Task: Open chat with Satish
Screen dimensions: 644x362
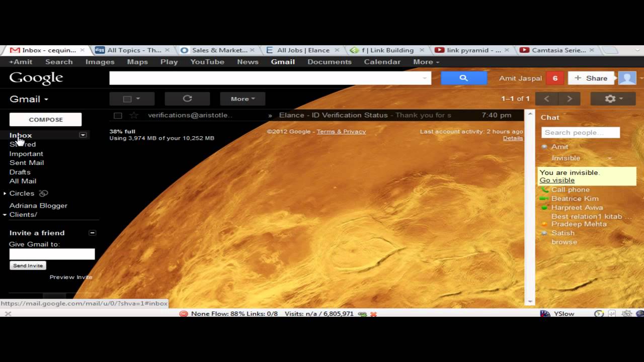Action: point(563,233)
